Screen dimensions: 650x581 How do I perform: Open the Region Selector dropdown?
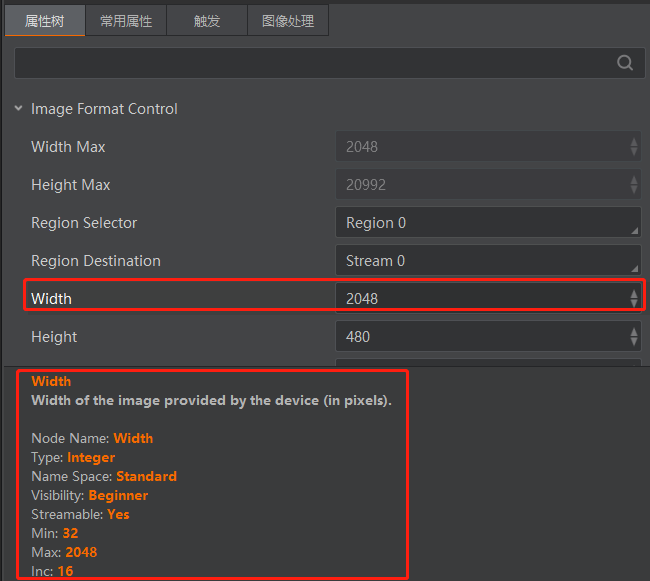[x=488, y=223]
